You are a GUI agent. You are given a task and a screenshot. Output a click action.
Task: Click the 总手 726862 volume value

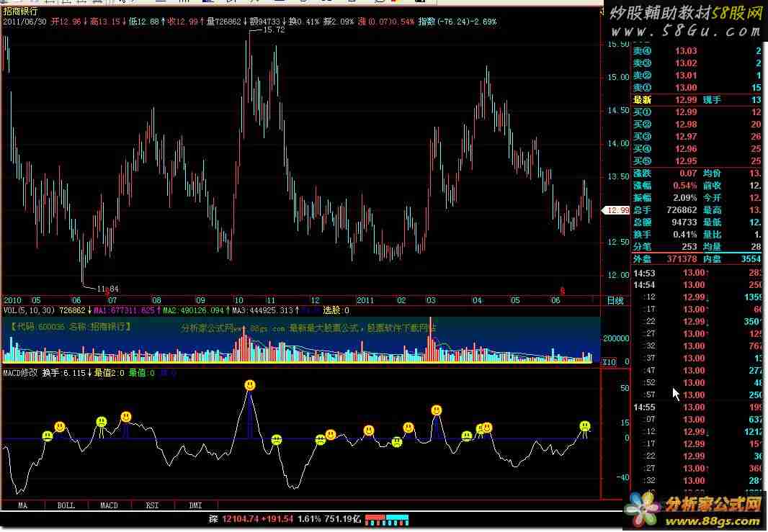(x=682, y=210)
